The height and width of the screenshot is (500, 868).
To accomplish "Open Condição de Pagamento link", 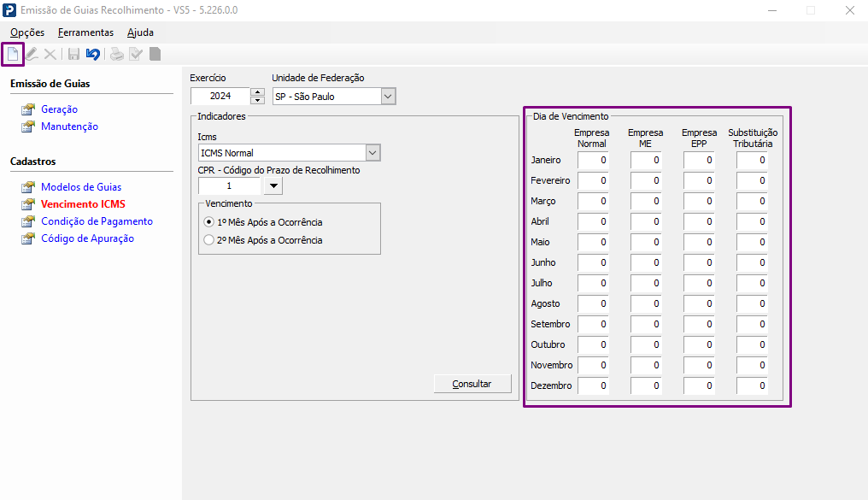I will coord(97,221).
